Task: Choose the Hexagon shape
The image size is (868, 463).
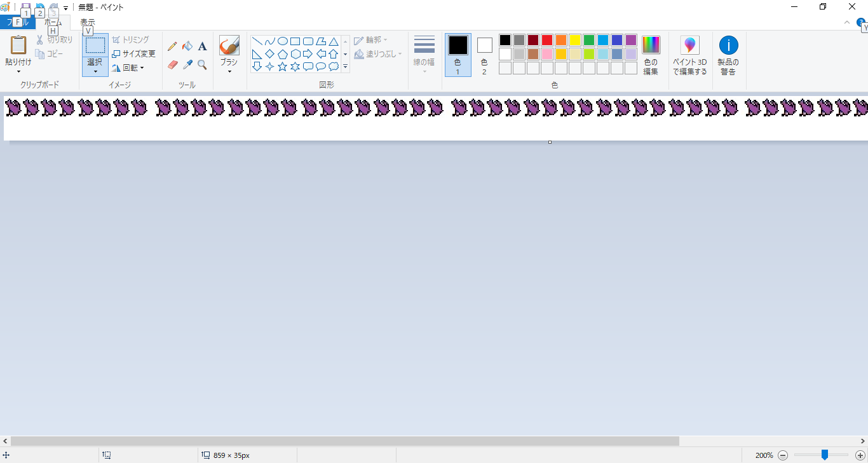Action: [295, 53]
